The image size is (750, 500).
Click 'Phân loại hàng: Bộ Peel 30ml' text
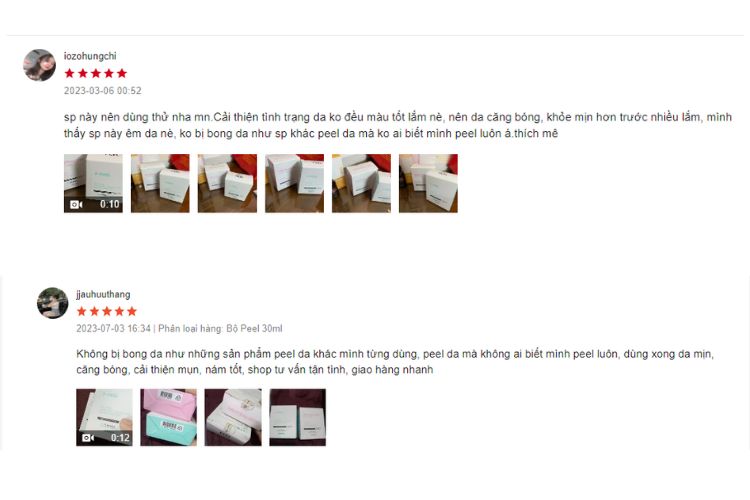click(x=221, y=328)
